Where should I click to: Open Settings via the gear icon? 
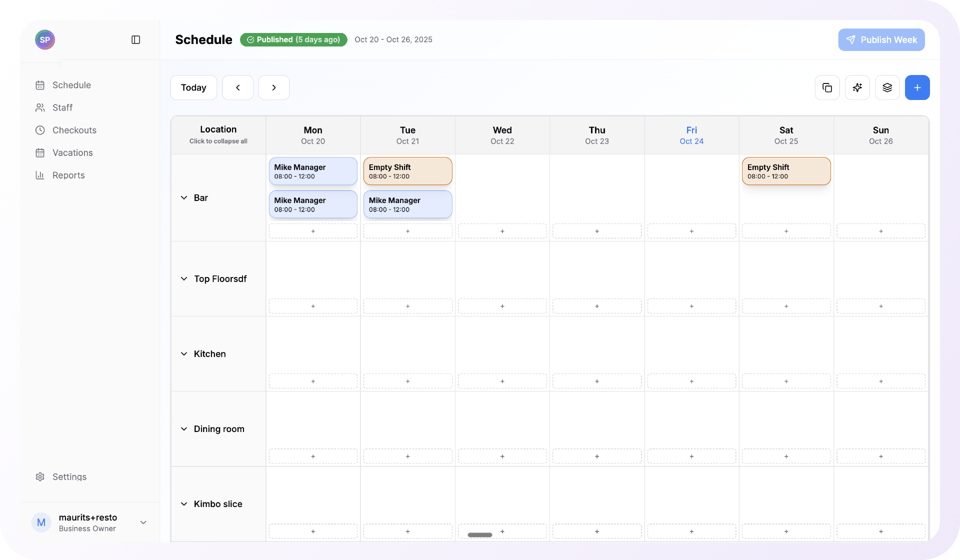tap(40, 476)
